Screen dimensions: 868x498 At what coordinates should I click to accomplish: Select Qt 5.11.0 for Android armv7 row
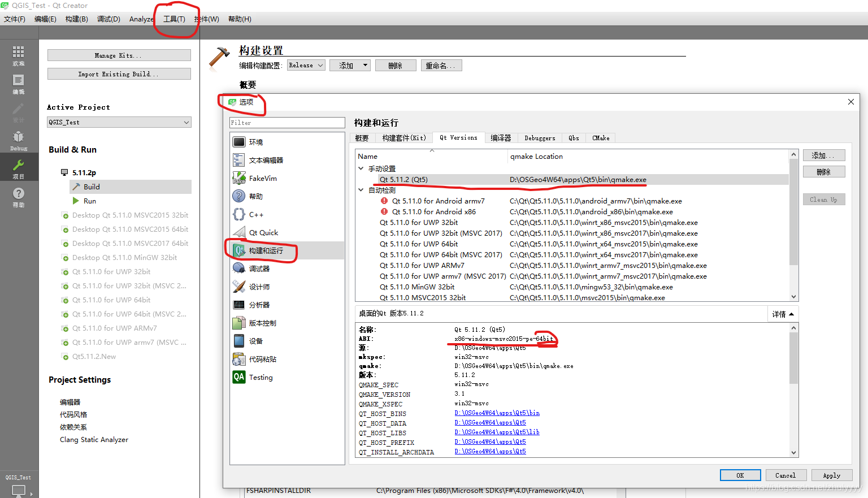(572, 201)
